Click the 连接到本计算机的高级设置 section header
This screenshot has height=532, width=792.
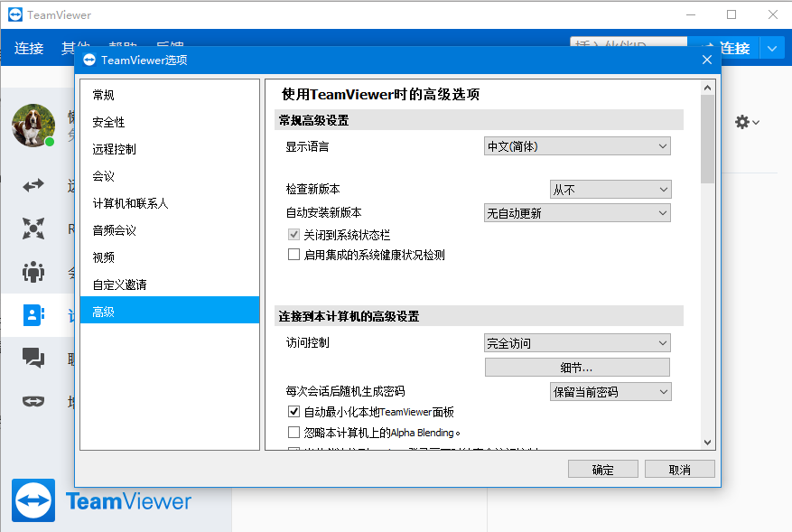click(479, 316)
